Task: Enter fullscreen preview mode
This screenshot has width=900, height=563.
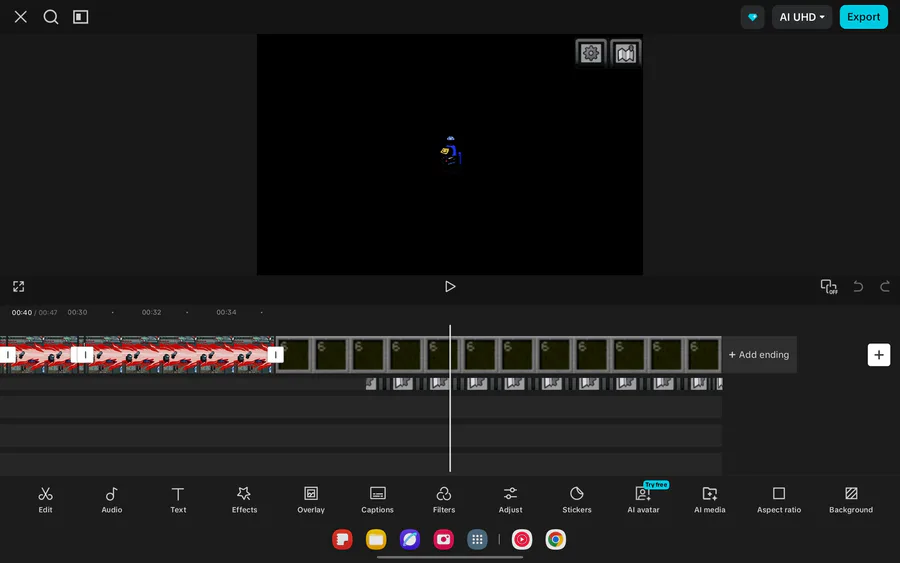Action: click(x=18, y=286)
